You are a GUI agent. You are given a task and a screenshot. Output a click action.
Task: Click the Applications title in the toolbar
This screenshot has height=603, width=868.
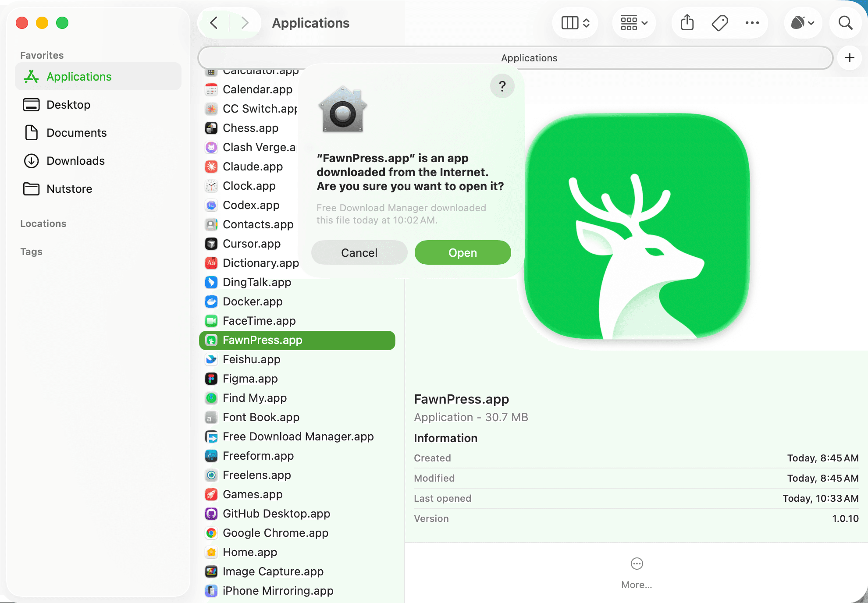pos(311,23)
